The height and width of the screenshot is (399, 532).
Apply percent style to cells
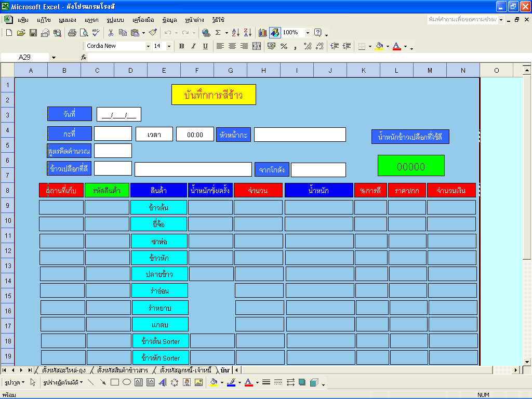(x=284, y=46)
